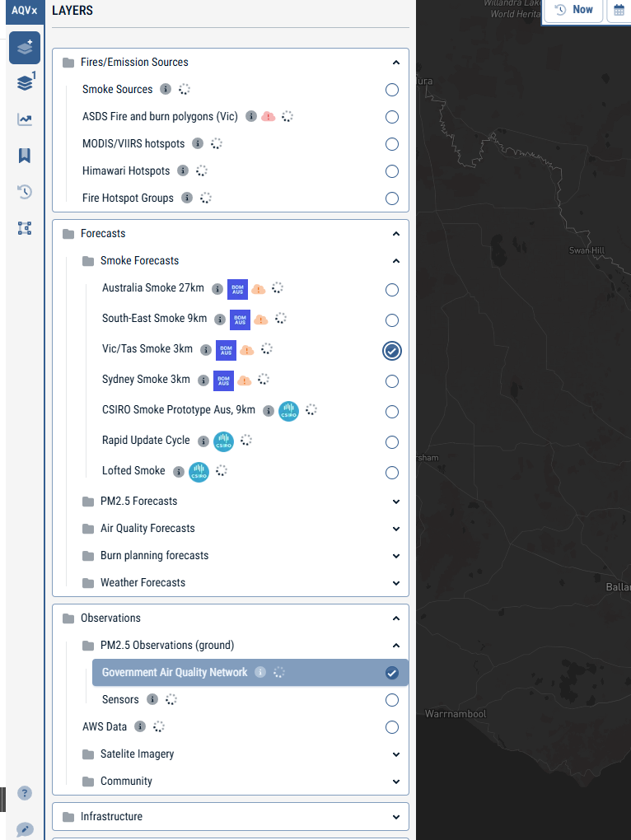
Task: Open the calendar date picker button
Action: [619, 10]
